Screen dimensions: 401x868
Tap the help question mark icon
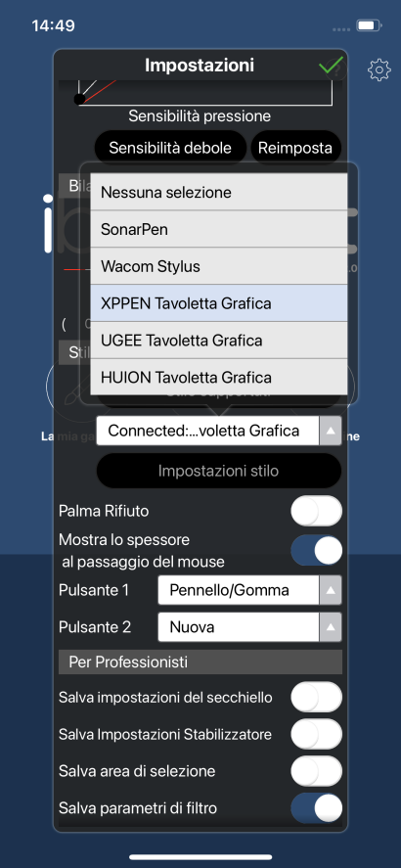[337, 69]
